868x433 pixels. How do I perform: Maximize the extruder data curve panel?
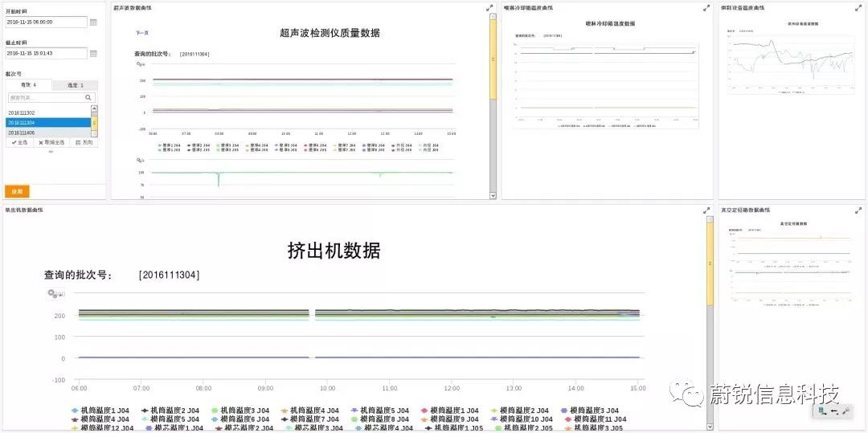pyautogui.click(x=706, y=210)
